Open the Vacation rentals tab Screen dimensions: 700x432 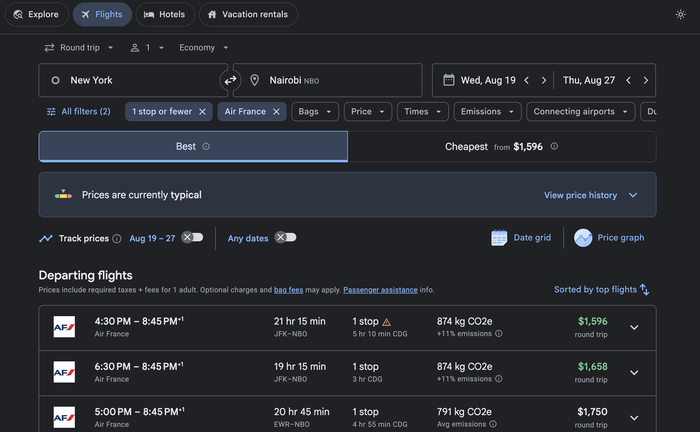[248, 14]
